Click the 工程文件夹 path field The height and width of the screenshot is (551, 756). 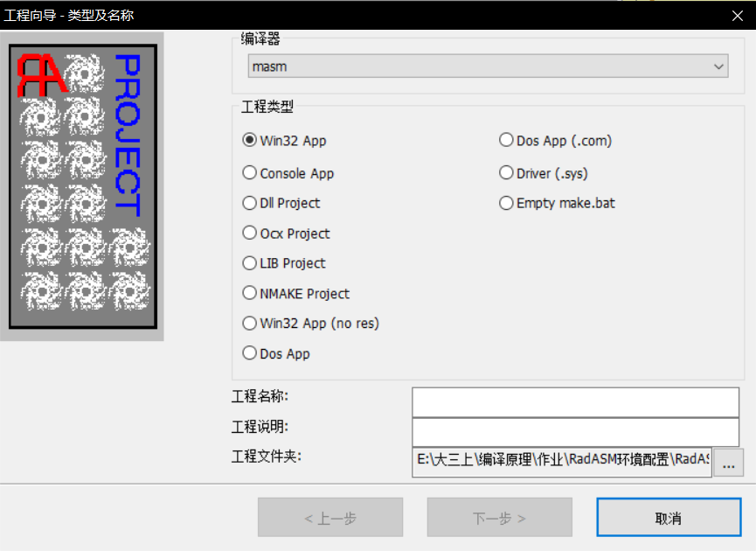tap(562, 462)
